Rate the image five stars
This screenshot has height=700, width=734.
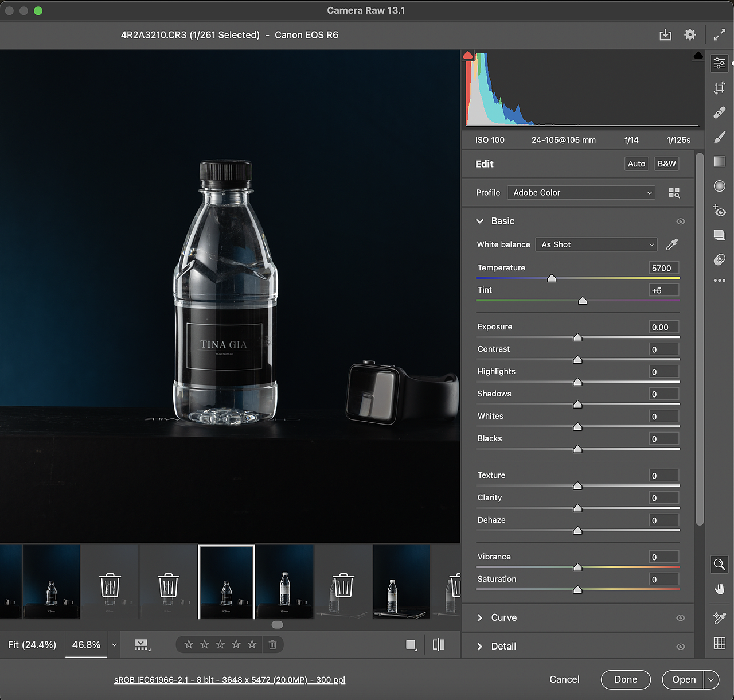point(252,645)
